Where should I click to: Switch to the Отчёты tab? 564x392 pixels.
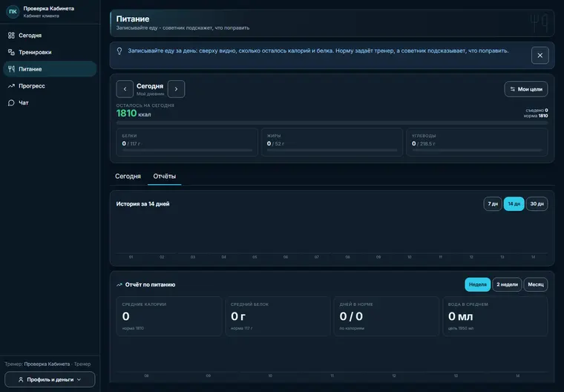165,177
